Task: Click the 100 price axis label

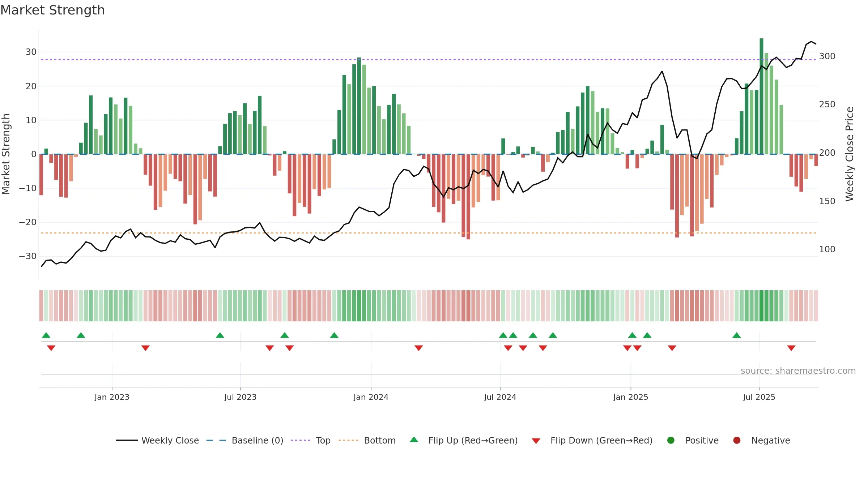Action: pyautogui.click(x=827, y=249)
